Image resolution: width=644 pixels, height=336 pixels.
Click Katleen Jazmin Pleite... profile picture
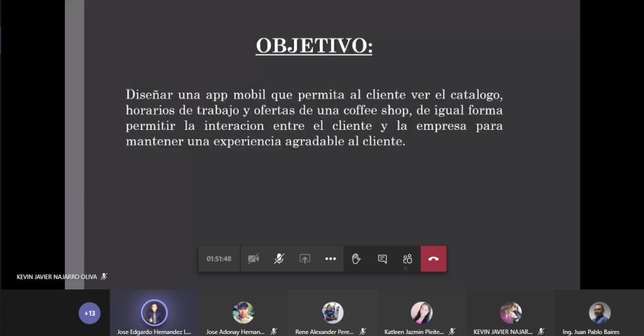pyautogui.click(x=421, y=313)
